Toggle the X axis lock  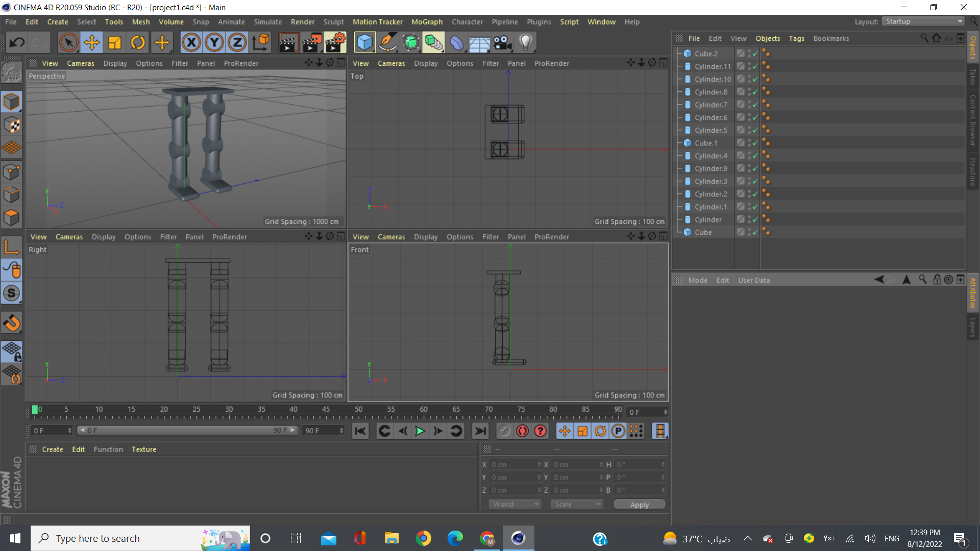[x=191, y=43]
